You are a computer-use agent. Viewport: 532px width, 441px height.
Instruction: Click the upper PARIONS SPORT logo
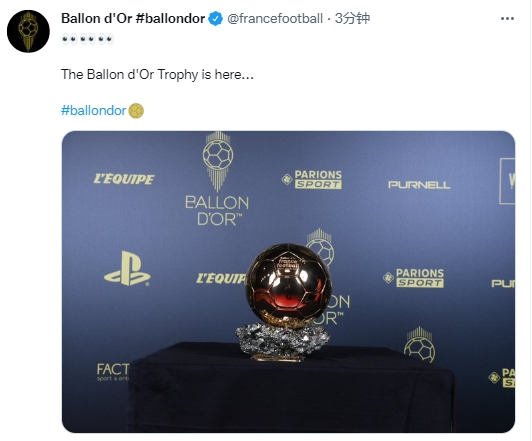(x=312, y=179)
